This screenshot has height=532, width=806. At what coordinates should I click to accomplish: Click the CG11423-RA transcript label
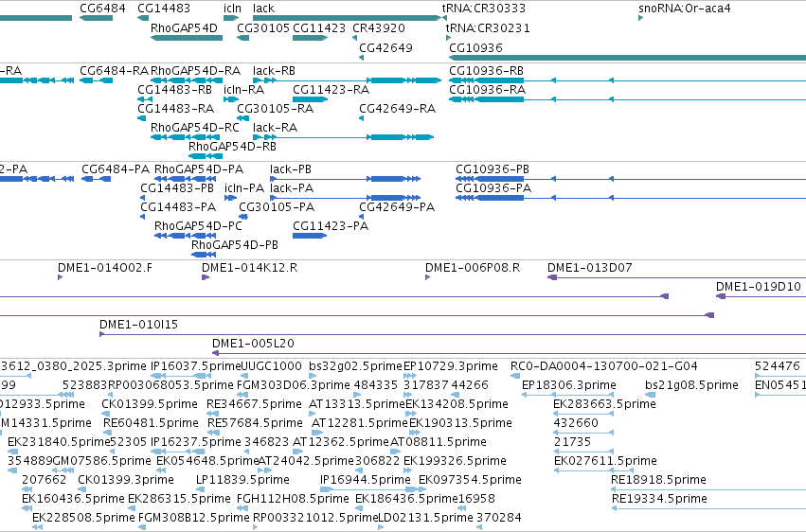pyautogui.click(x=331, y=90)
